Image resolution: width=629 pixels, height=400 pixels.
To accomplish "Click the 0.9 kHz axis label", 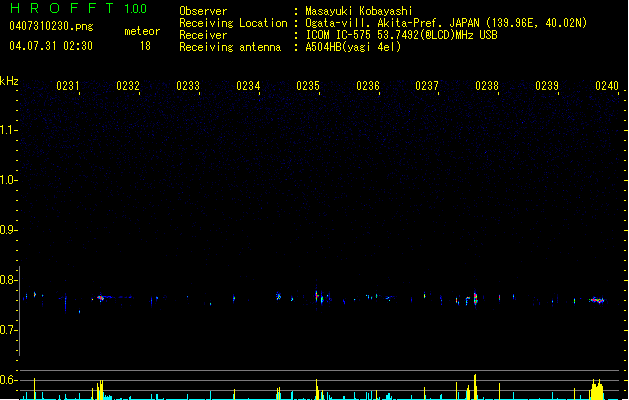I will pyautogui.click(x=8, y=230).
